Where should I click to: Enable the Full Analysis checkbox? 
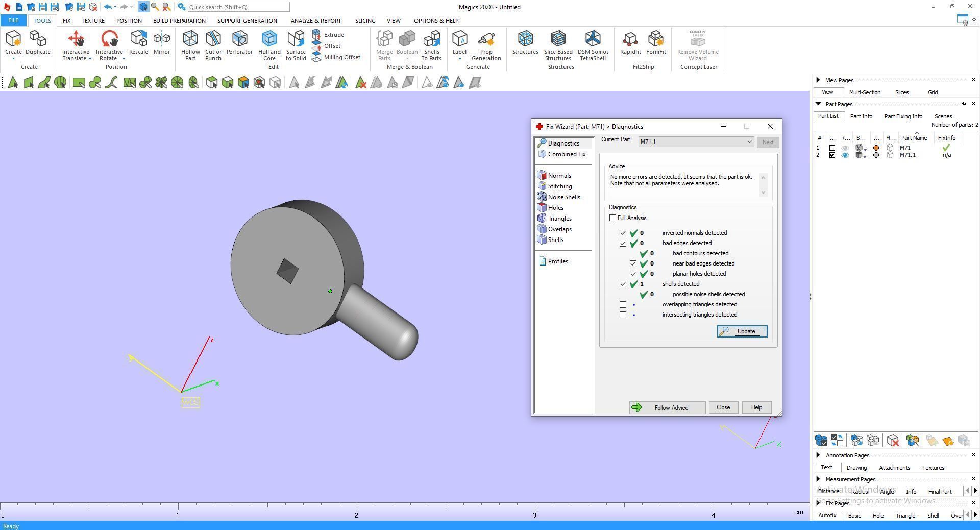(612, 218)
